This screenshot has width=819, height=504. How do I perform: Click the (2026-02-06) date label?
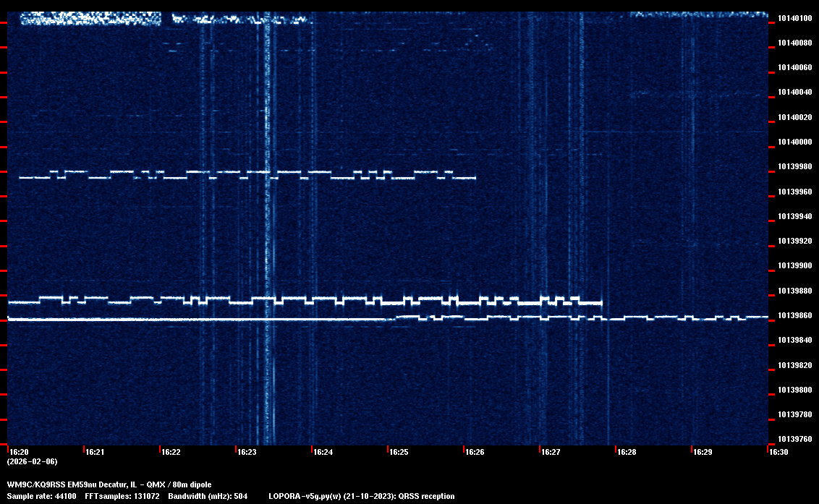pos(32,461)
